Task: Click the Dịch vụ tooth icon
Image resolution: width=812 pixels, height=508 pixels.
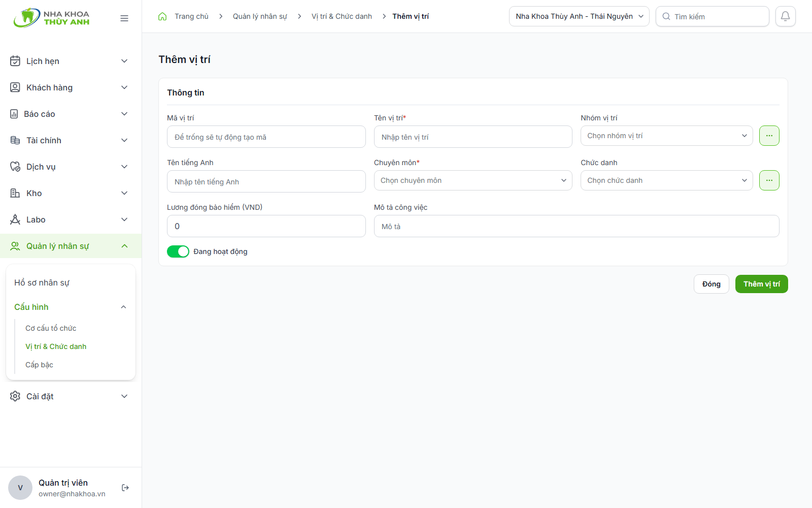Action: [x=15, y=167]
